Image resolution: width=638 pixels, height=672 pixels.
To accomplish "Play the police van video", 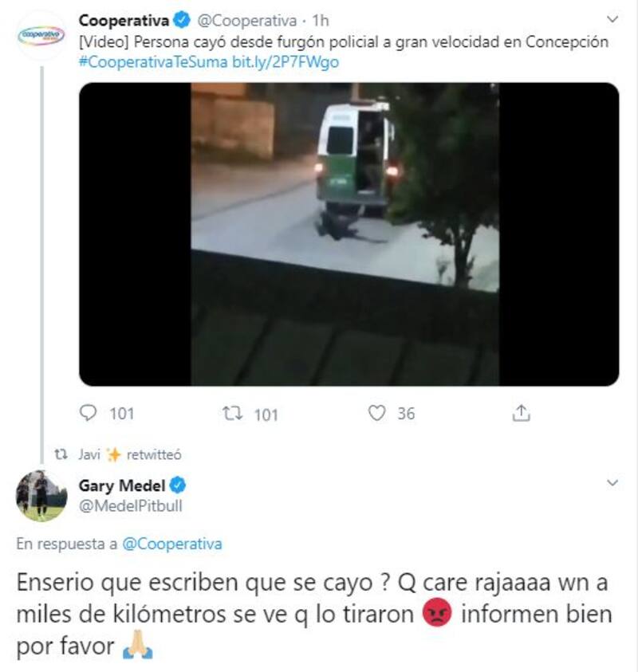I will pyautogui.click(x=349, y=234).
